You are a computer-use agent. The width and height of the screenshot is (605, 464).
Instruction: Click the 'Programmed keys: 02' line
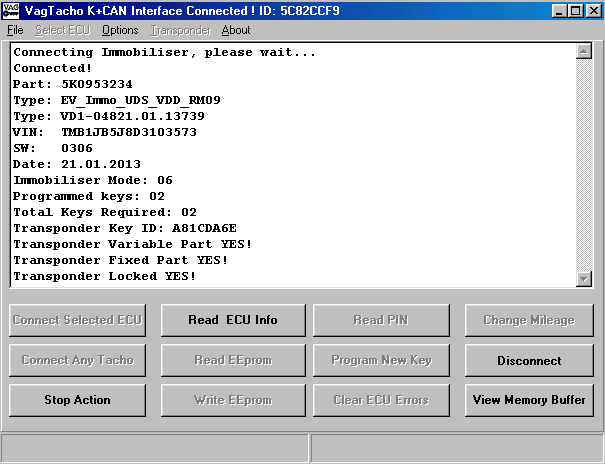[89, 196]
